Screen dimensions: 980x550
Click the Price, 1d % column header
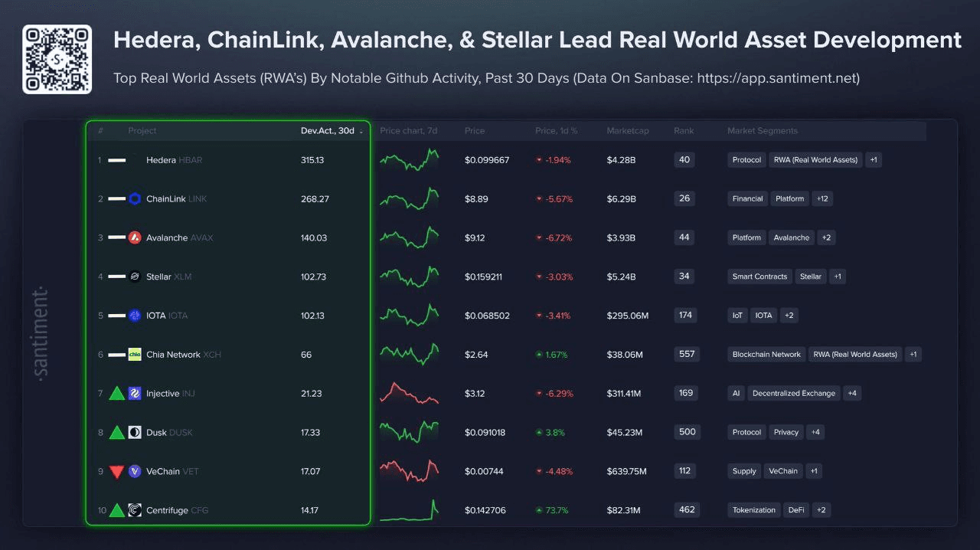point(556,131)
